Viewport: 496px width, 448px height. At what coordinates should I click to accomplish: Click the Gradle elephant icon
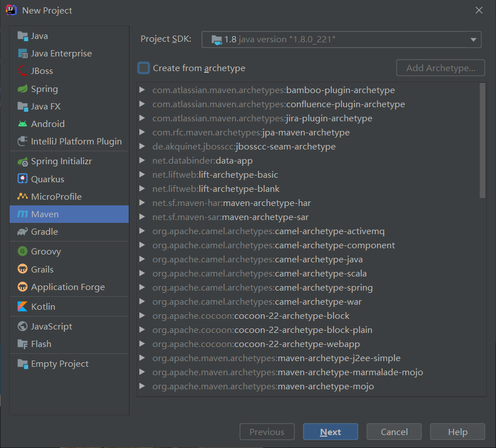click(23, 231)
